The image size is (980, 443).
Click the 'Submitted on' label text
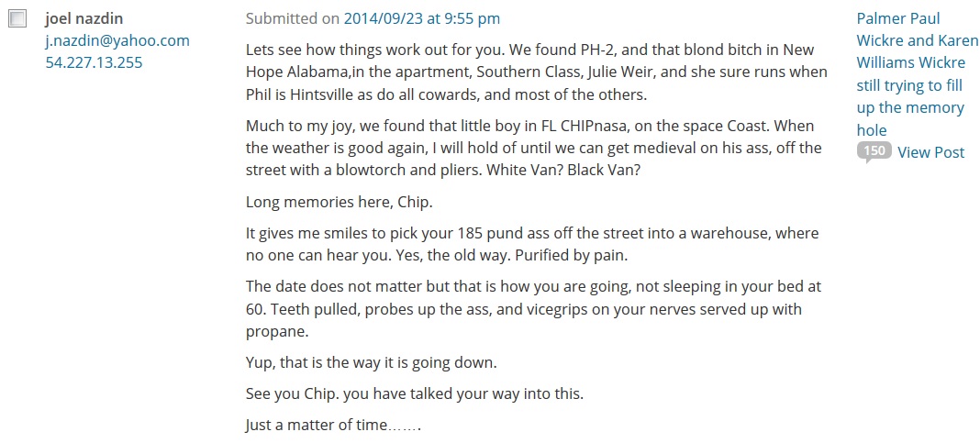pos(292,18)
